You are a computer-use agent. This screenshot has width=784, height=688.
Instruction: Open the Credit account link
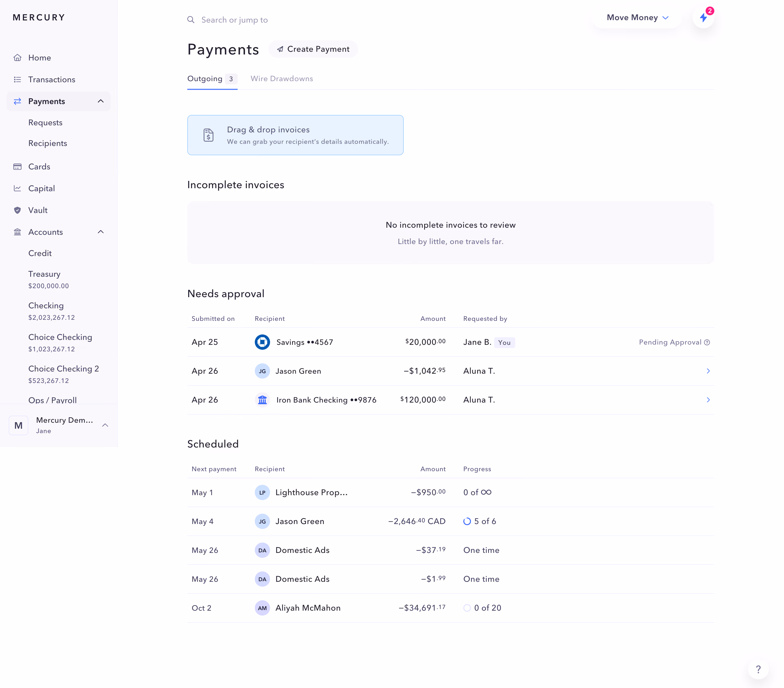40,253
